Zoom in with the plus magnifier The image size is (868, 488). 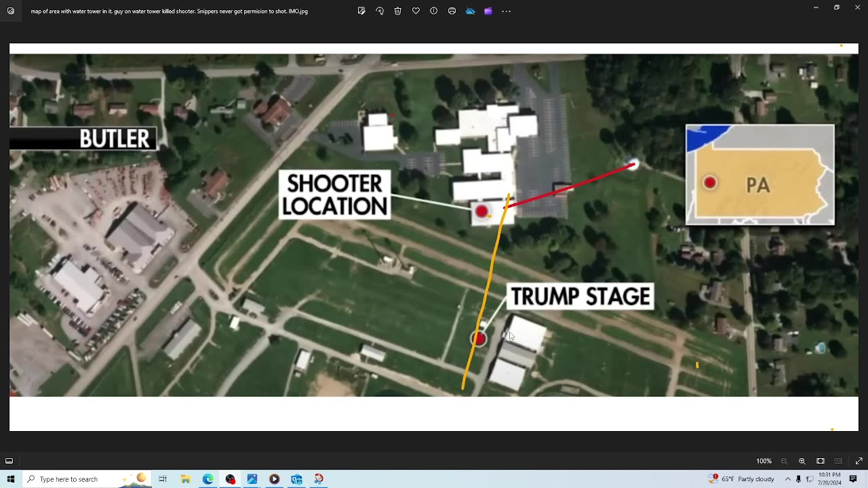pos(802,461)
